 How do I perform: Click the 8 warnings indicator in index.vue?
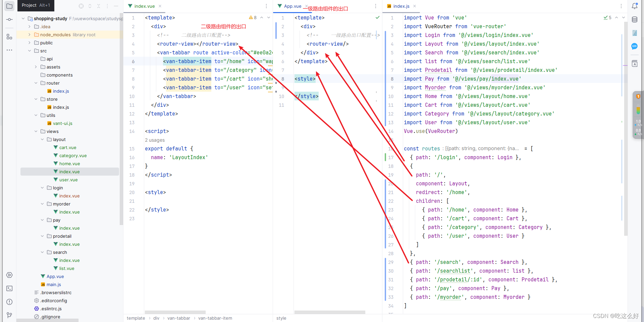coord(253,17)
